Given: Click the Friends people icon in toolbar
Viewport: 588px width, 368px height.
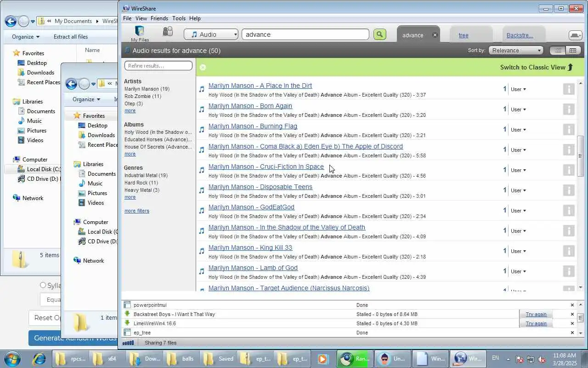Looking at the screenshot, I should 168,32.
